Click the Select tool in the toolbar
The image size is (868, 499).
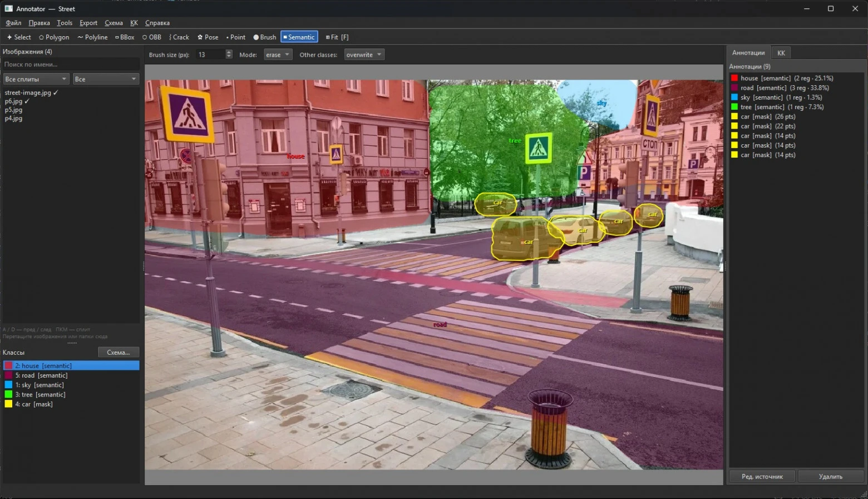pos(19,37)
